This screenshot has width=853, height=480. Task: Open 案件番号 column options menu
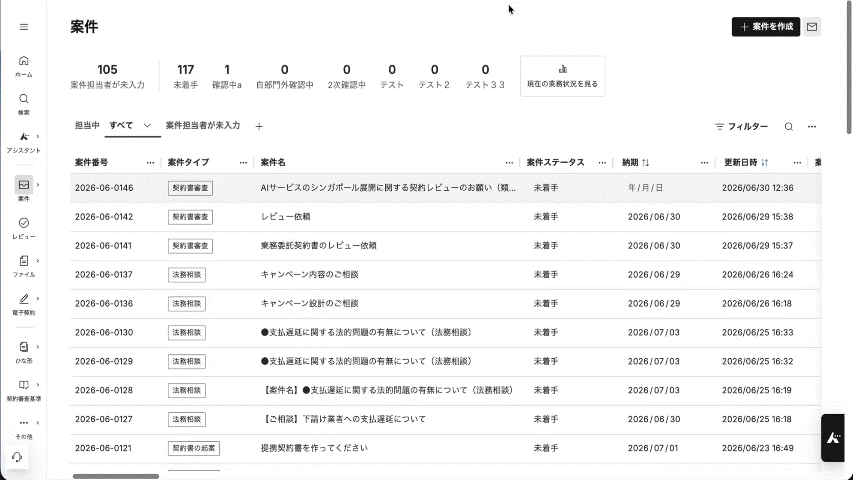pyautogui.click(x=150, y=162)
